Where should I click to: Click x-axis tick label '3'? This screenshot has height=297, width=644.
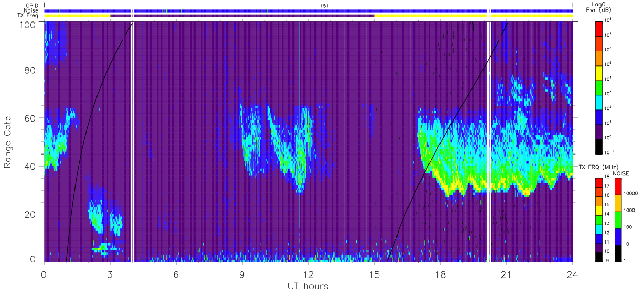click(110, 274)
